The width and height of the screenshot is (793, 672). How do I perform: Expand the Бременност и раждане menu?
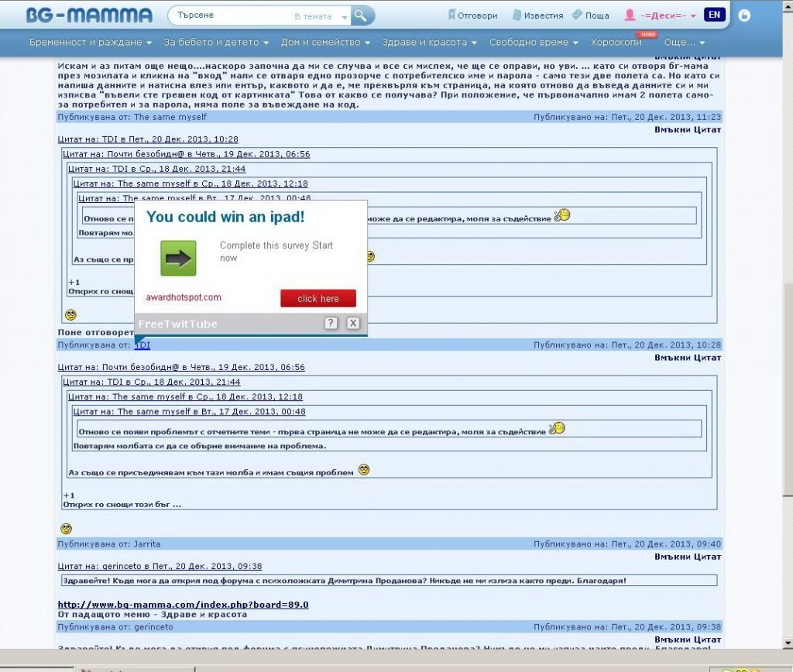(90, 42)
